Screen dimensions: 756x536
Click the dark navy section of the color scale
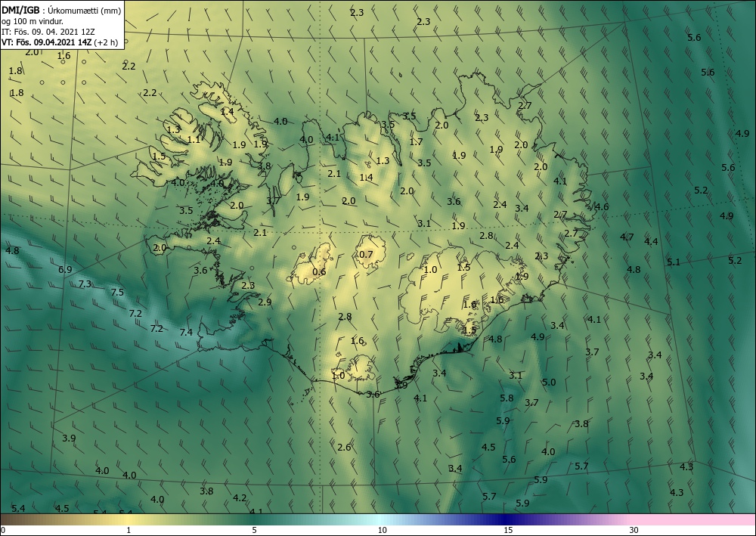point(507,519)
